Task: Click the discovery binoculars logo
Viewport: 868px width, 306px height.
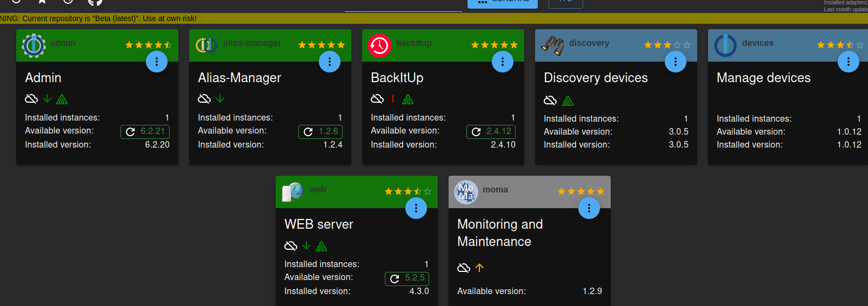Action: pos(552,45)
